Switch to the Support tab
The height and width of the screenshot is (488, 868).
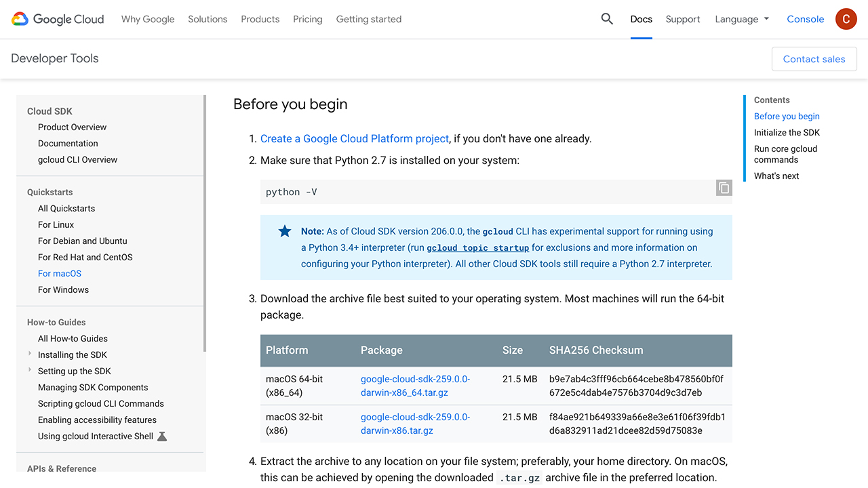click(x=683, y=19)
